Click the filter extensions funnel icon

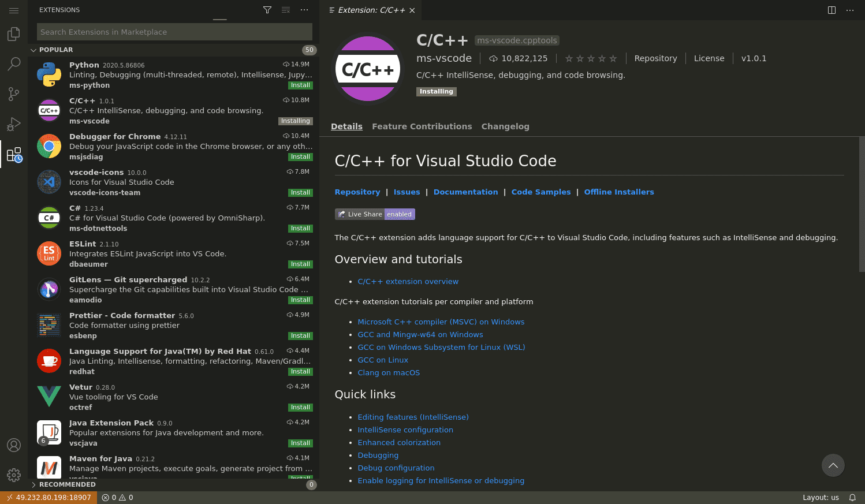click(x=267, y=10)
